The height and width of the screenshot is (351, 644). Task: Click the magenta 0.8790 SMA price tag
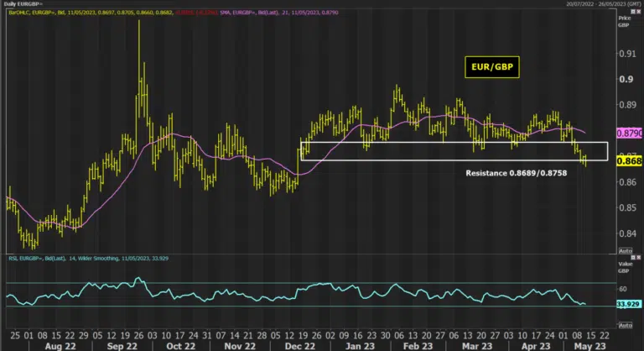click(629, 134)
